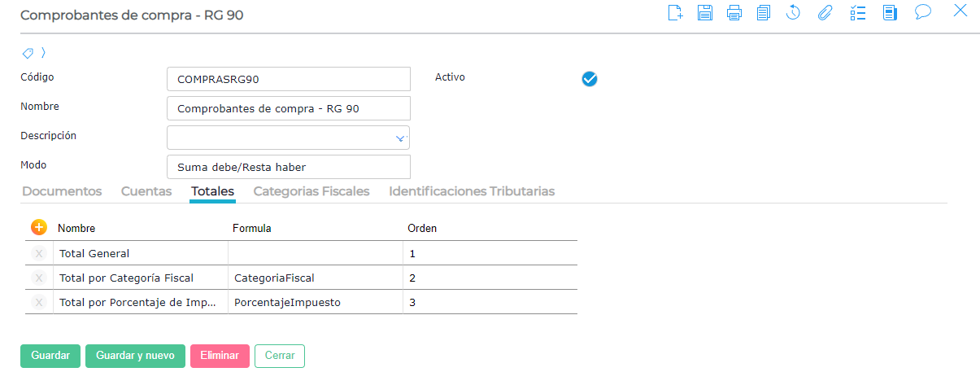Image resolution: width=980 pixels, height=372 pixels.
Task: Click the new document icon
Action: coord(675,12)
